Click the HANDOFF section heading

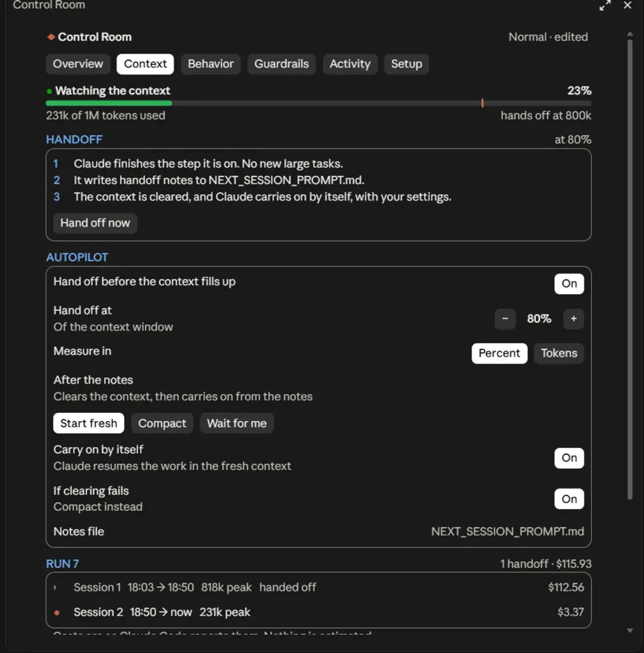click(74, 139)
